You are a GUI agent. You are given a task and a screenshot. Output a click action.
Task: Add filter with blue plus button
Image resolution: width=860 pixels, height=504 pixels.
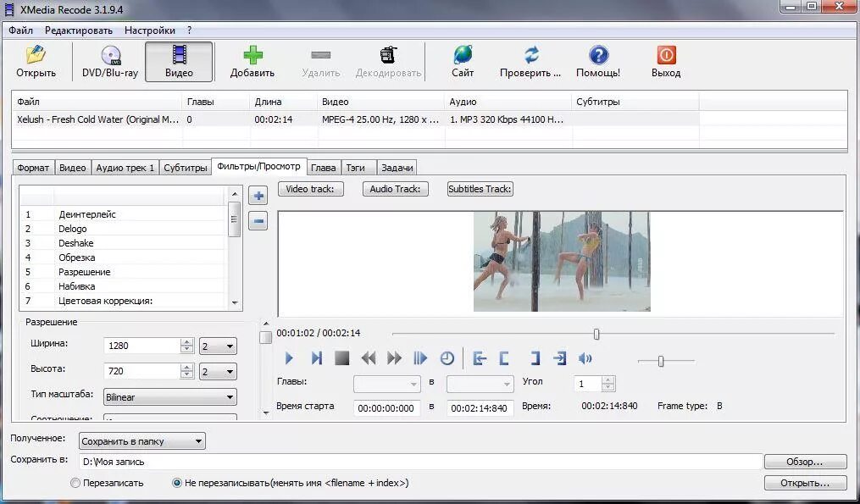[x=258, y=196]
